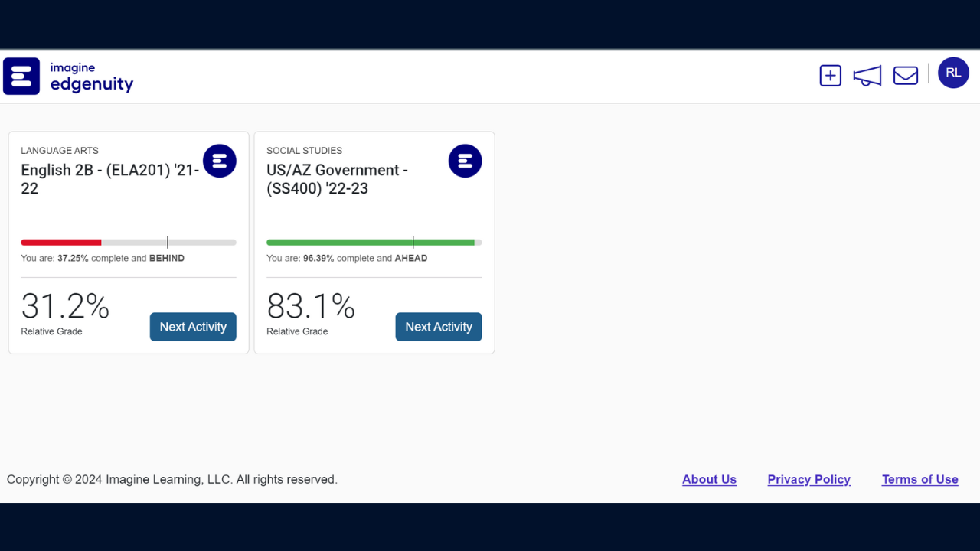Screen dimensions: 980x551
Task: Click the Edgenuity icon on US/AZ Government card
Action: (465, 161)
